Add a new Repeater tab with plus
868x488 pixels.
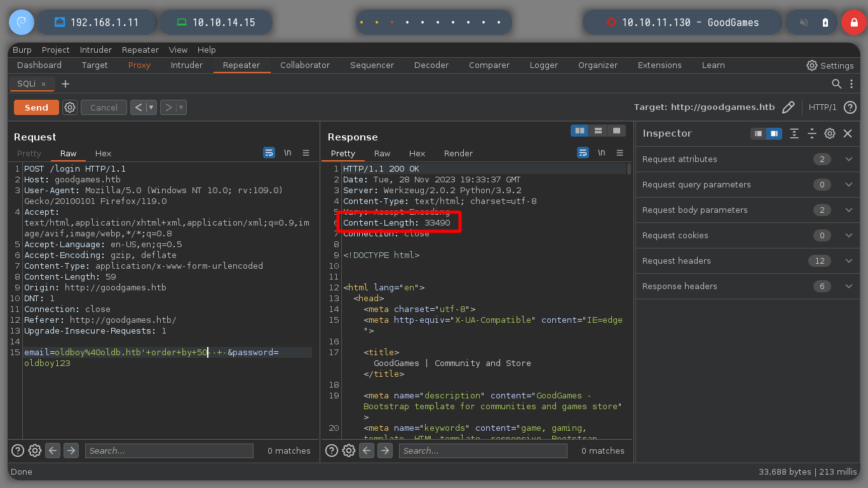pyautogui.click(x=65, y=84)
